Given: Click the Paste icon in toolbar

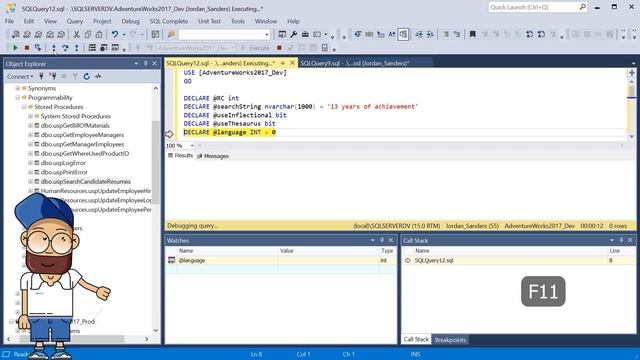Looking at the screenshot, I should [x=99, y=35].
